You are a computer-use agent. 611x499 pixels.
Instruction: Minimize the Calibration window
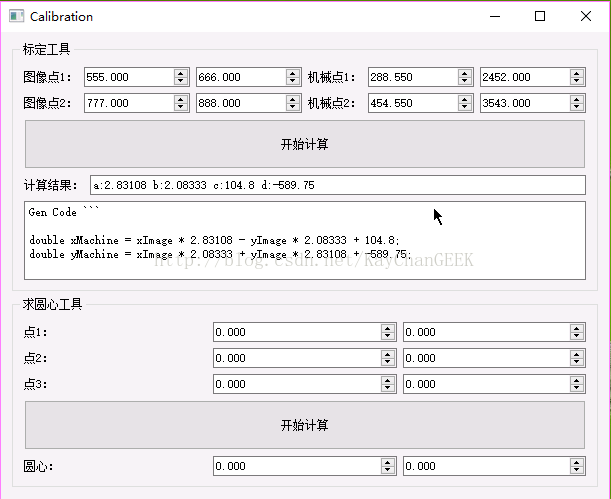(x=495, y=16)
